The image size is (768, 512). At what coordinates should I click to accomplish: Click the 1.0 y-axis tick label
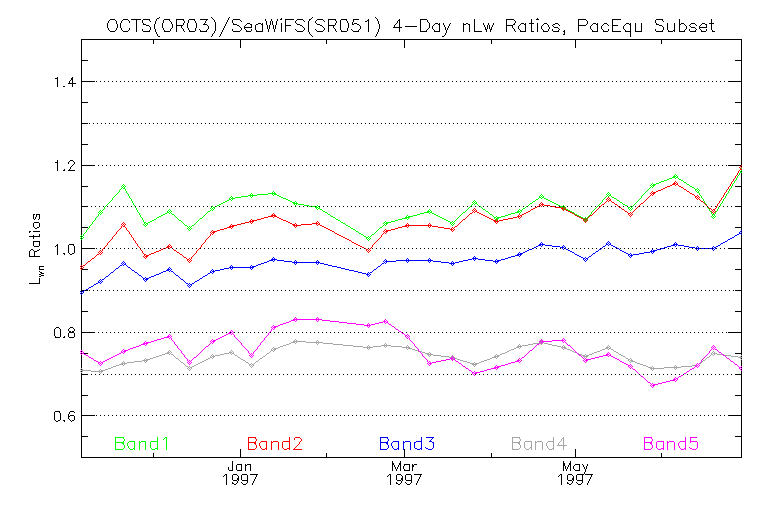coord(65,249)
